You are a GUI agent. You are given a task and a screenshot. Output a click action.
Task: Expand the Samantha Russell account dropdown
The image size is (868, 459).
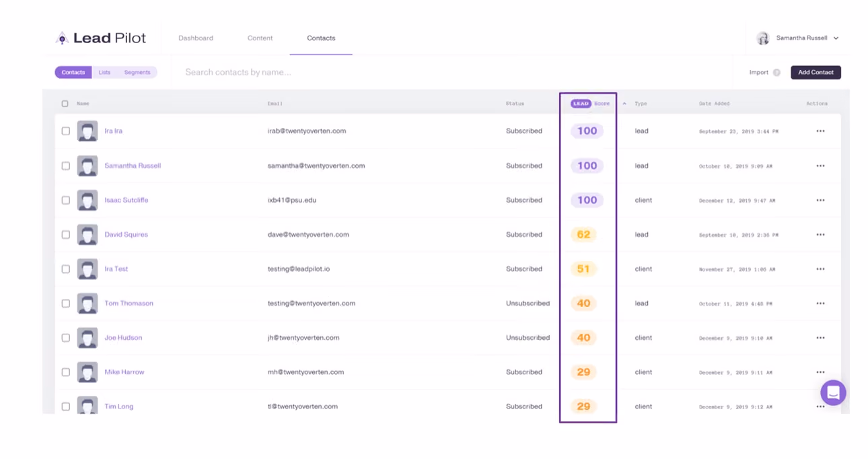pos(836,38)
